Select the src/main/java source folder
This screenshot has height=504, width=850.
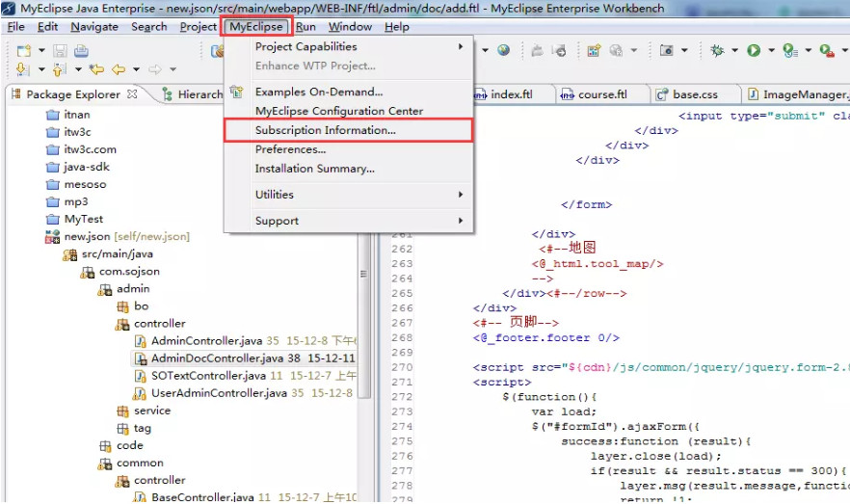point(108,253)
